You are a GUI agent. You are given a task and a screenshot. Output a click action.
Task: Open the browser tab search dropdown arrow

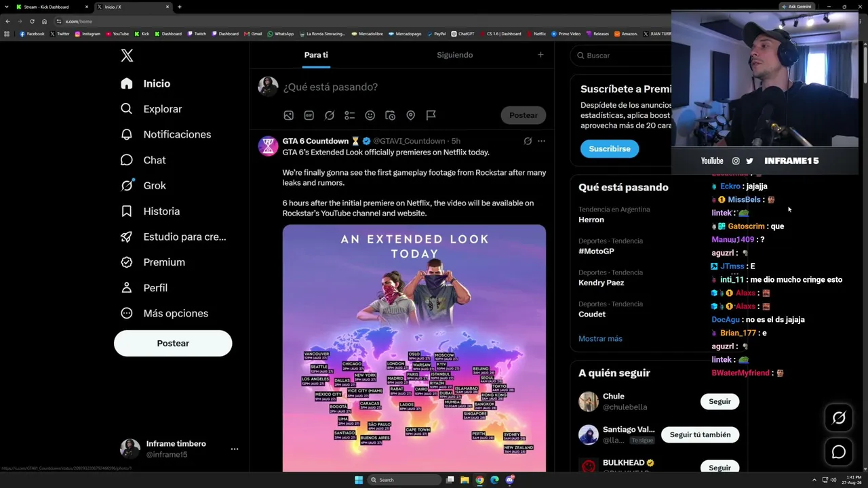6,7
